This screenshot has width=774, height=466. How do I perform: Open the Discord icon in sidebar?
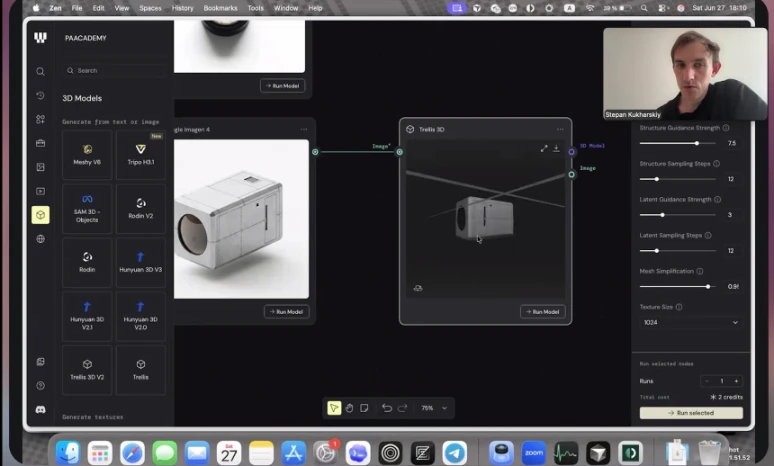point(40,410)
